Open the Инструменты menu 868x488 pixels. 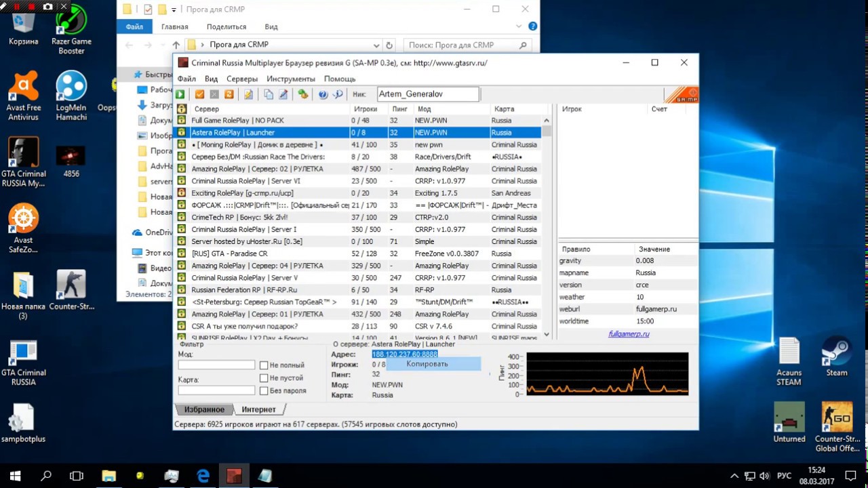tap(290, 79)
